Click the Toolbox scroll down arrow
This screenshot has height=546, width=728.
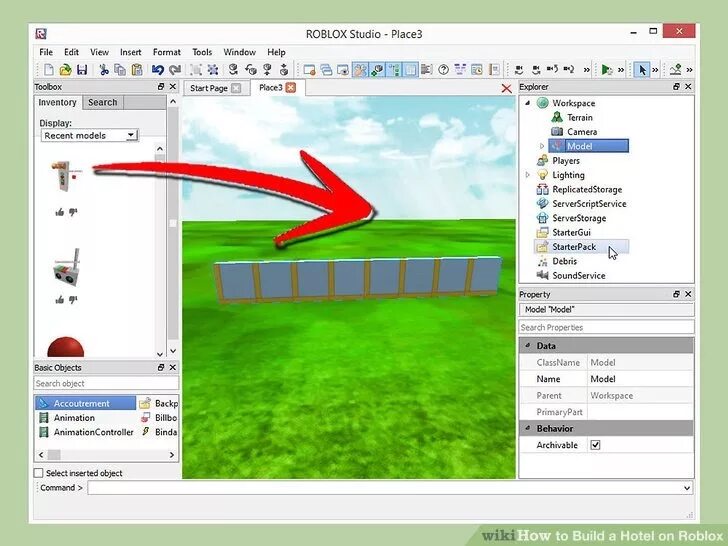(173, 351)
